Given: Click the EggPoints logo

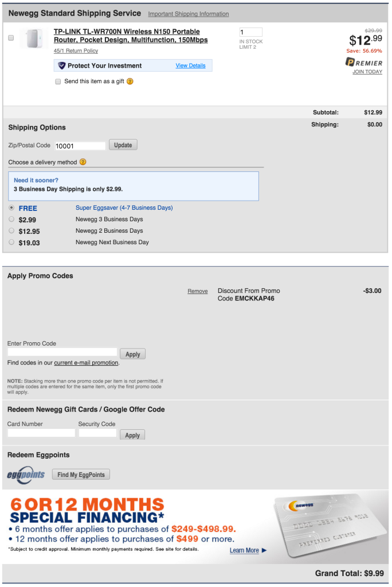Looking at the screenshot, I should coord(26,475).
